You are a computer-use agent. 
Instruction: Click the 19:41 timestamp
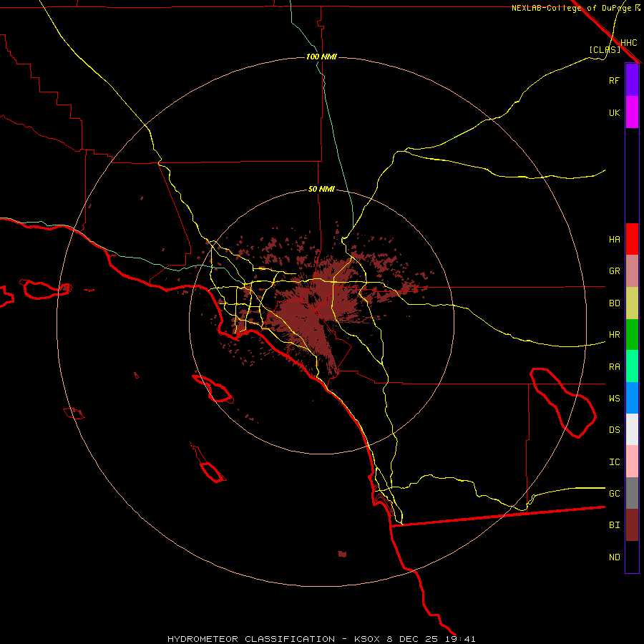tap(460, 639)
